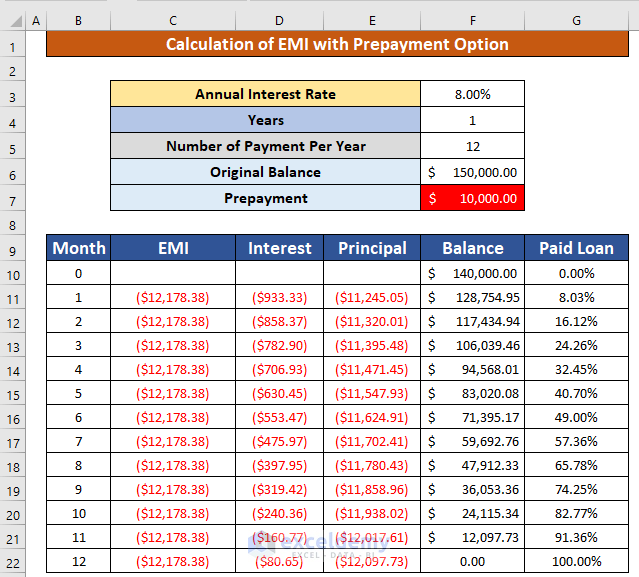This screenshot has height=577, width=639.
Task: Select the ($319.42) interest cell
Action: [279, 489]
